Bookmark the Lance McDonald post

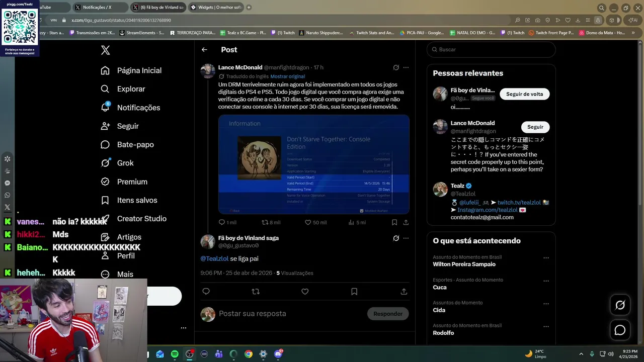(x=394, y=222)
